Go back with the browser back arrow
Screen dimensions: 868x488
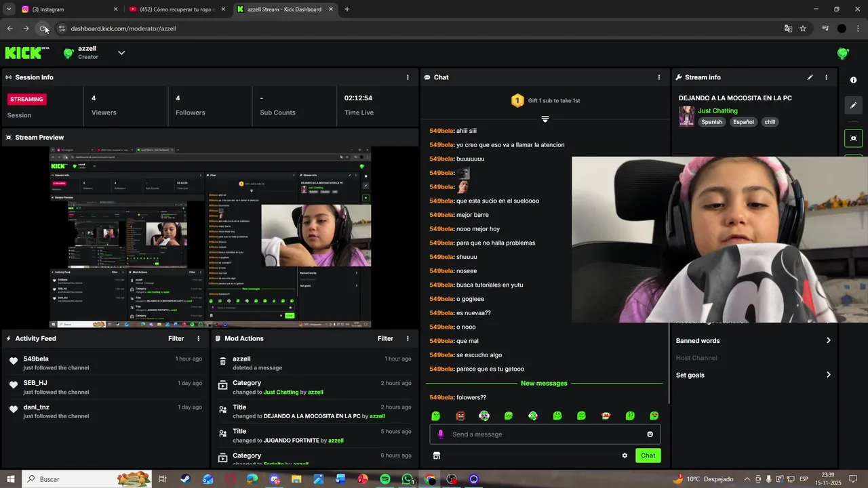[x=9, y=28]
